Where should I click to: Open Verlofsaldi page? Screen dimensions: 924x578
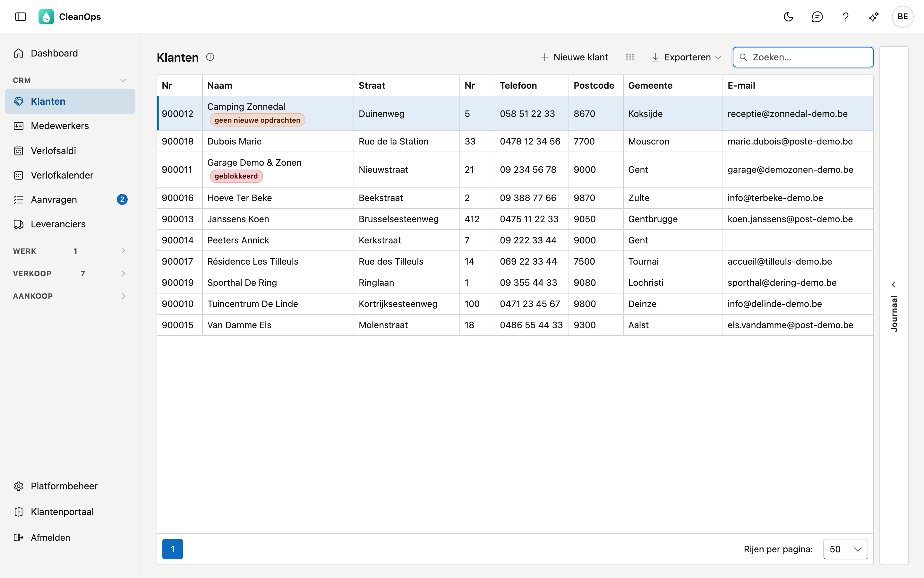point(70,151)
